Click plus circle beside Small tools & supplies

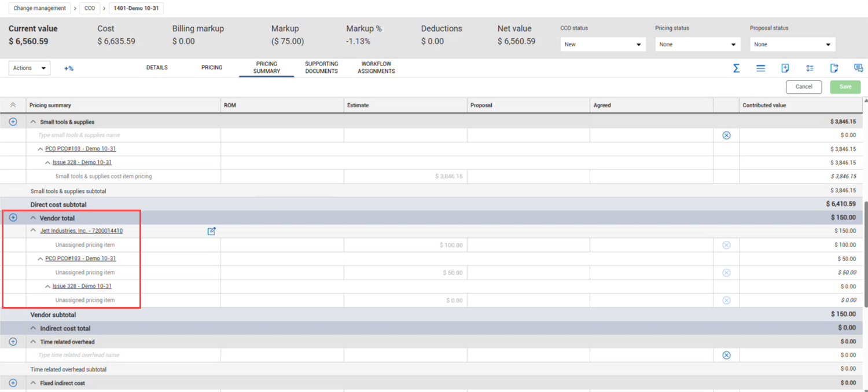coord(13,122)
